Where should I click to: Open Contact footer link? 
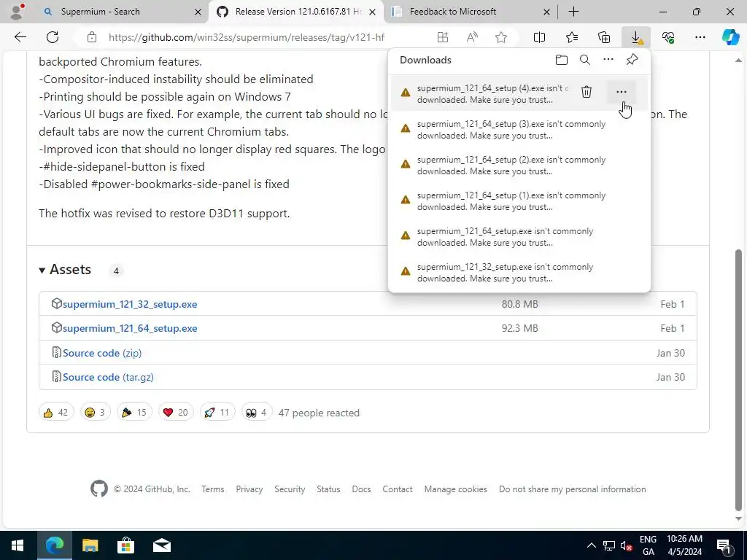click(398, 489)
